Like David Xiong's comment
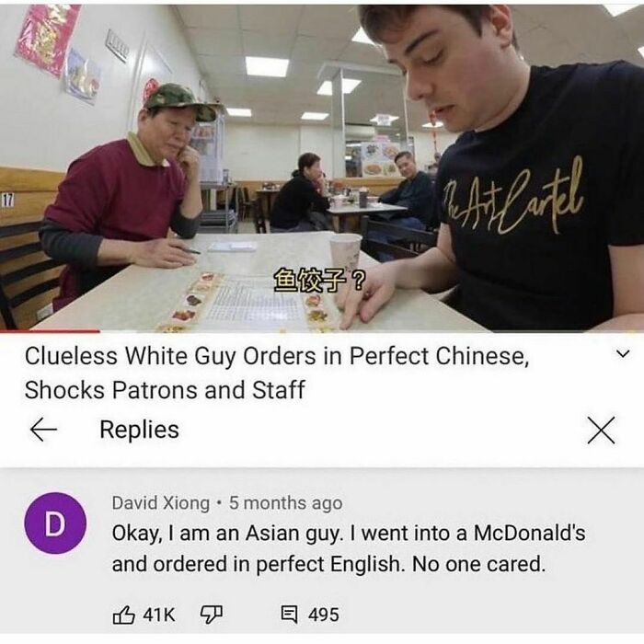Screen dimensions: 644x644 coord(123,615)
